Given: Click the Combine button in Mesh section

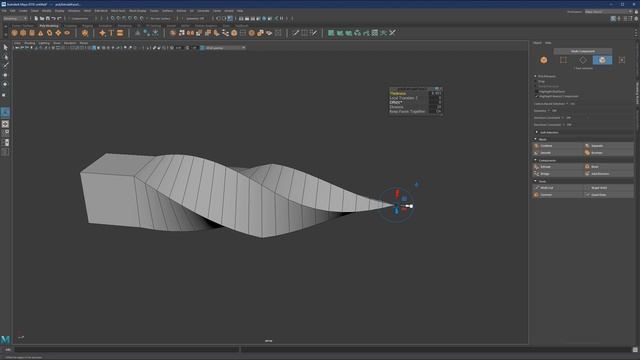Looking at the screenshot, I should coord(558,146).
